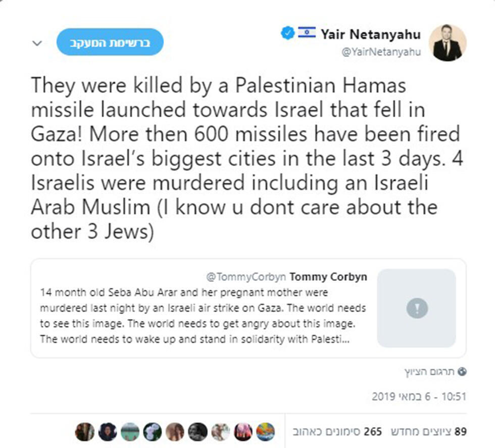Click the Yair Netanyahu display name
This screenshot has height=448, width=495.
(370, 34)
